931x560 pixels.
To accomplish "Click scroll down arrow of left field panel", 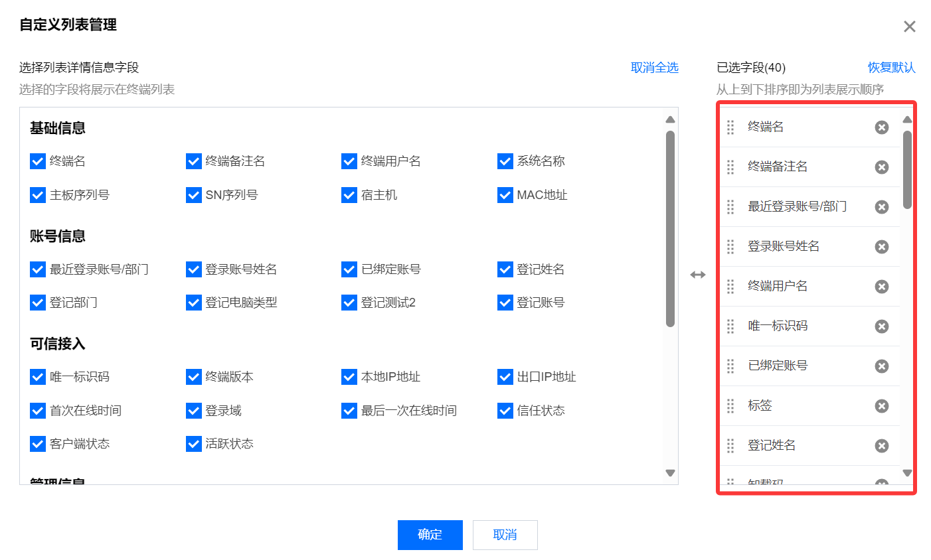I will (x=670, y=473).
